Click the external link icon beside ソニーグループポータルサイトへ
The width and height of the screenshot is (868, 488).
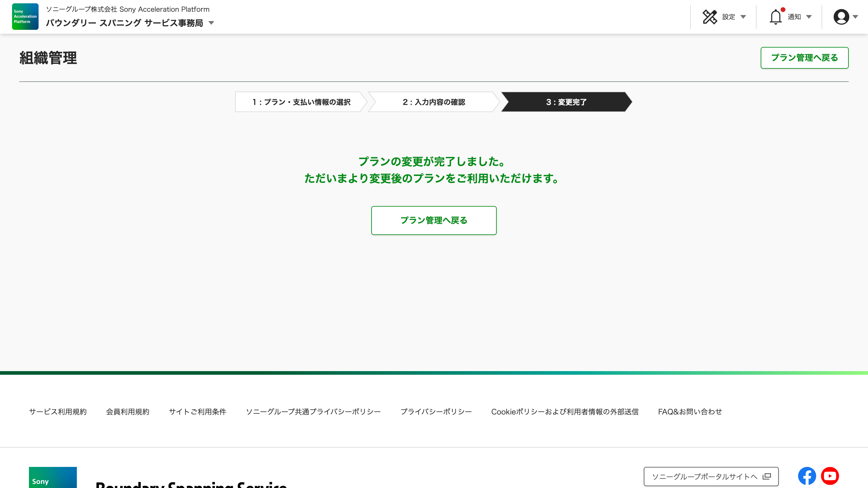(767, 476)
